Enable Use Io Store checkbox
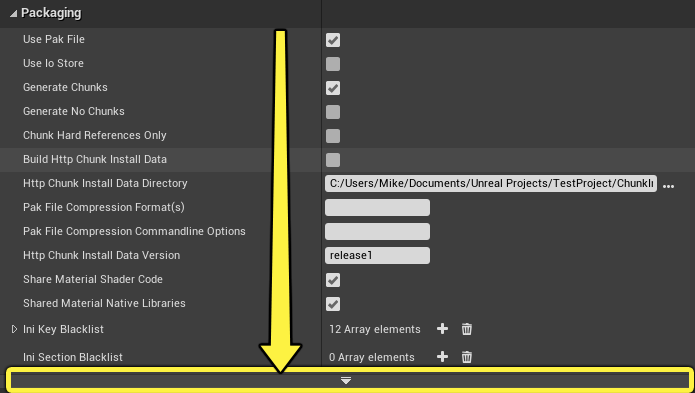 pos(333,64)
